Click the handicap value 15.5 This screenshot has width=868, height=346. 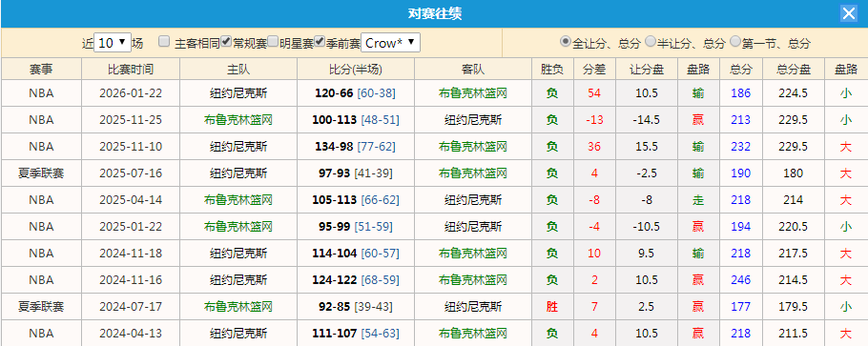(647, 146)
